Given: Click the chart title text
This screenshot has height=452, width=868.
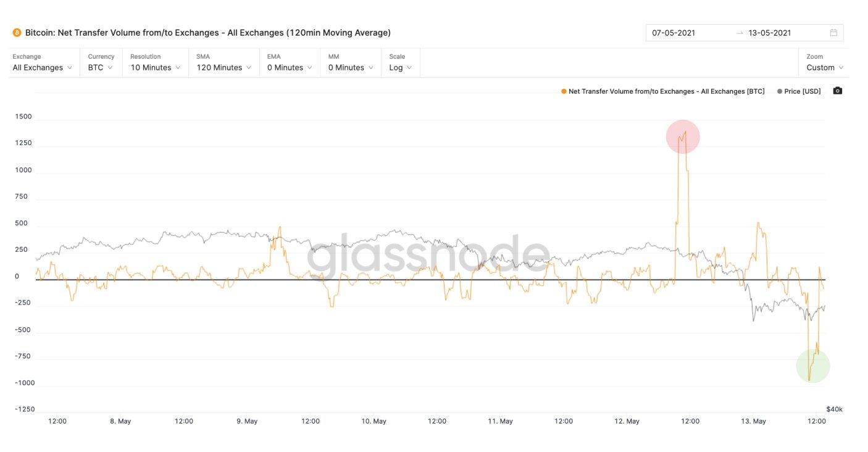Looking at the screenshot, I should click(x=208, y=33).
